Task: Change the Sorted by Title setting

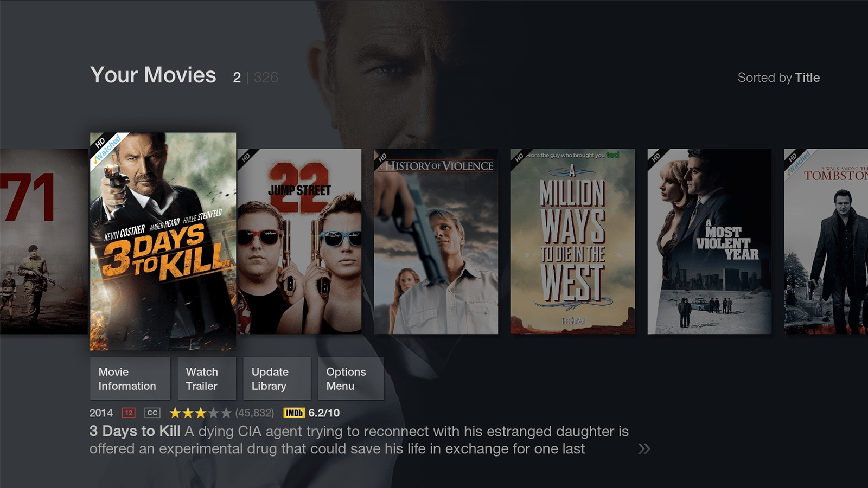Action: (x=778, y=78)
